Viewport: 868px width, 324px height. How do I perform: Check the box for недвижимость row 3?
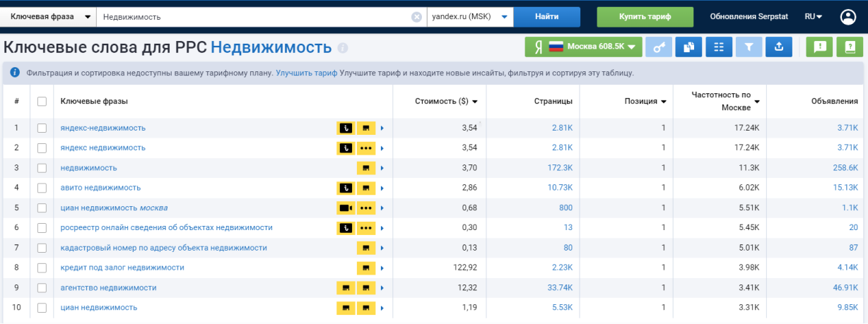tap(42, 168)
